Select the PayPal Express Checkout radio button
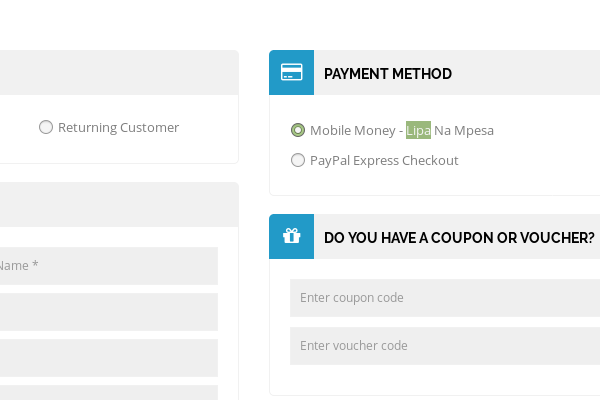Image resolution: width=600 pixels, height=400 pixels. pyautogui.click(x=298, y=160)
